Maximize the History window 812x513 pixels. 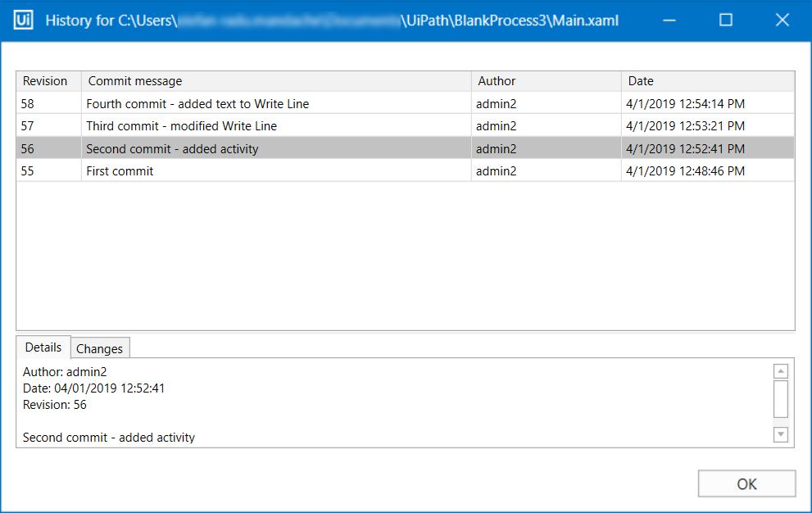(x=725, y=20)
